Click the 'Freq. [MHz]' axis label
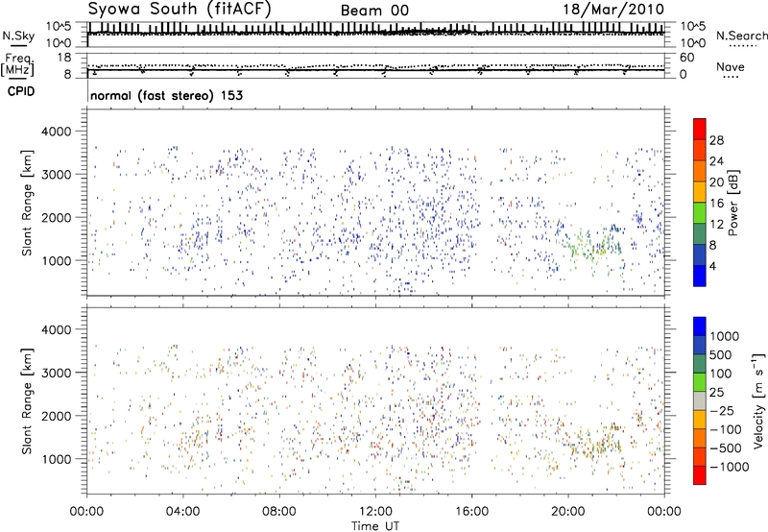 pos(17,65)
